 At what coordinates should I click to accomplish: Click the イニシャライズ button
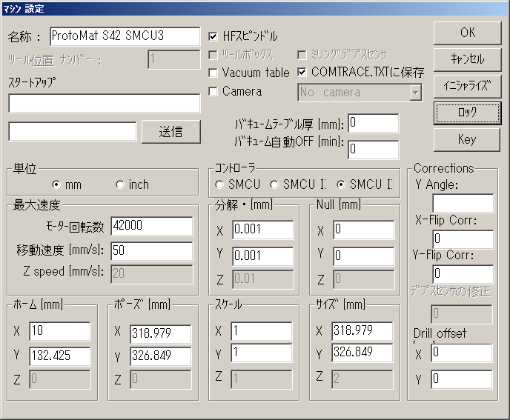(468, 86)
